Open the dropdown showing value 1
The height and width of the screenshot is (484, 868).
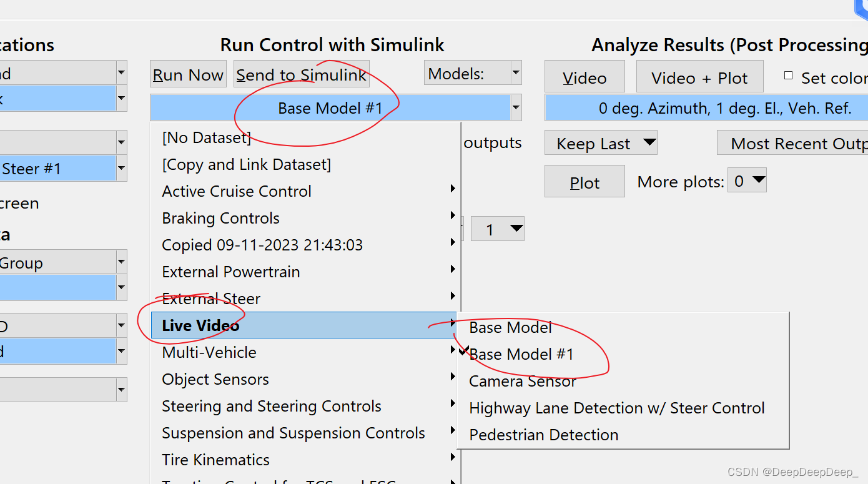point(497,229)
